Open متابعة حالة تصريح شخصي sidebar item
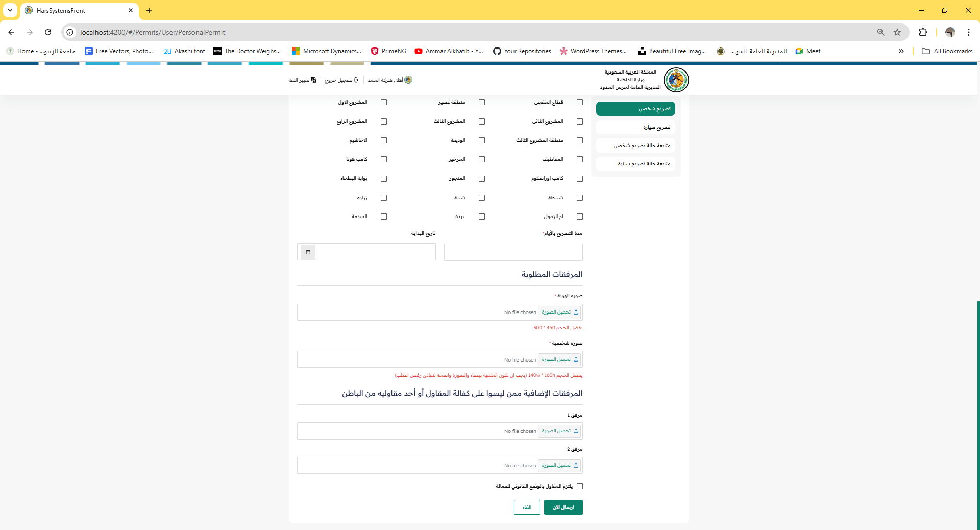 [x=635, y=146]
